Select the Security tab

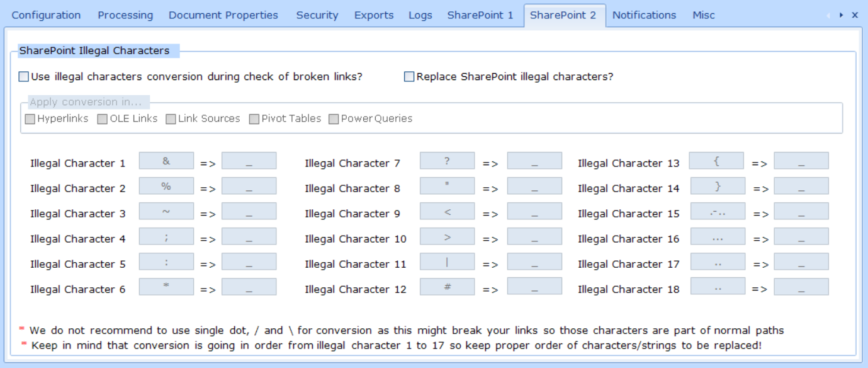pos(317,15)
